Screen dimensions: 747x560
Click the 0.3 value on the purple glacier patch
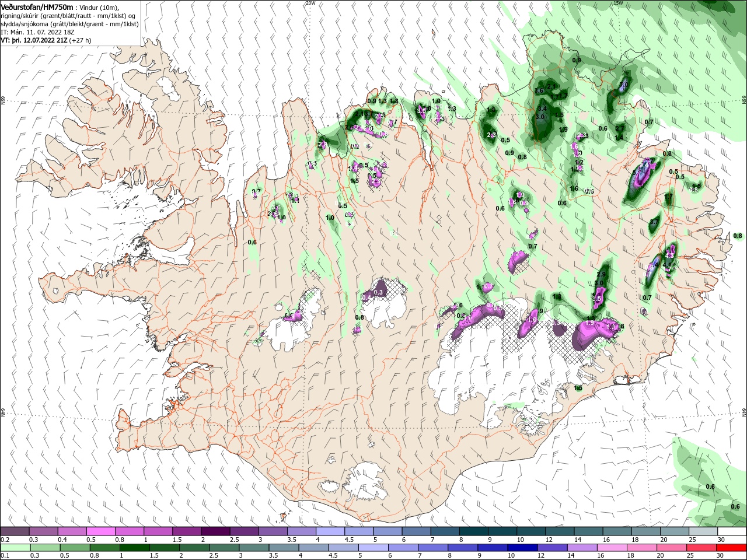[x=378, y=292]
